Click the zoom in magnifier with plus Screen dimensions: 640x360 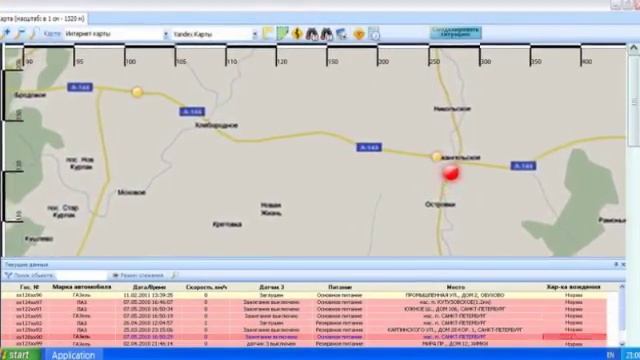click(x=6, y=34)
